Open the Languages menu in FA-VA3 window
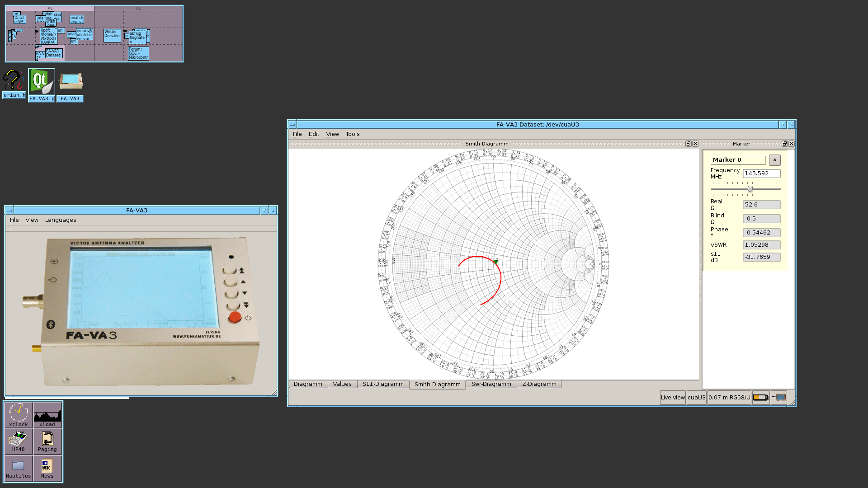Viewport: 868px width, 488px height. (61, 220)
